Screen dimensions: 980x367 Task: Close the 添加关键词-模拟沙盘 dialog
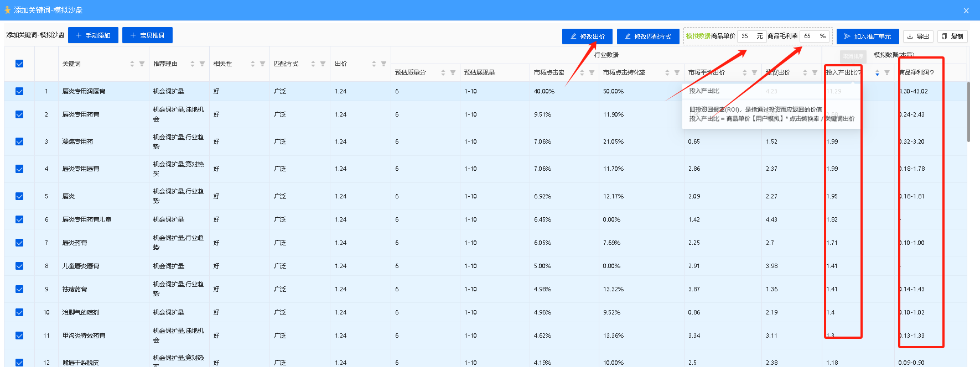point(966,11)
